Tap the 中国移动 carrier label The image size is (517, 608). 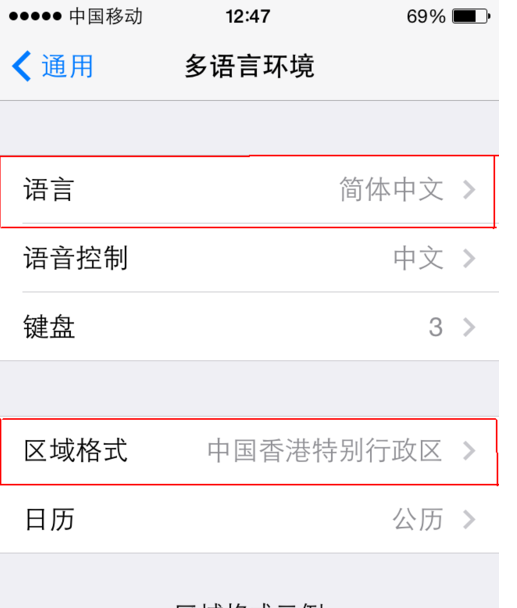point(106,16)
